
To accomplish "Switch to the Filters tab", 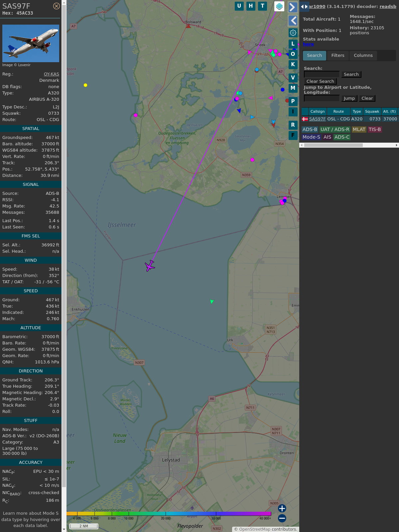I will coord(338,56).
